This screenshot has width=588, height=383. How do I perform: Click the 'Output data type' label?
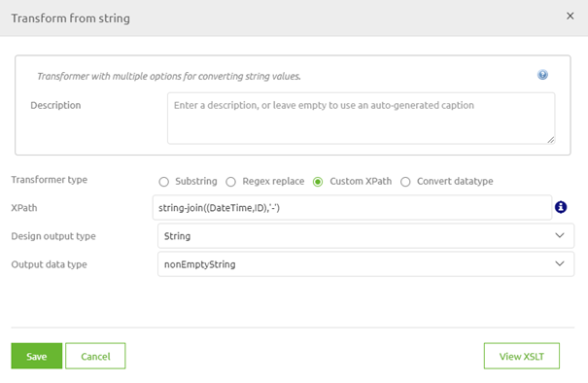click(50, 264)
